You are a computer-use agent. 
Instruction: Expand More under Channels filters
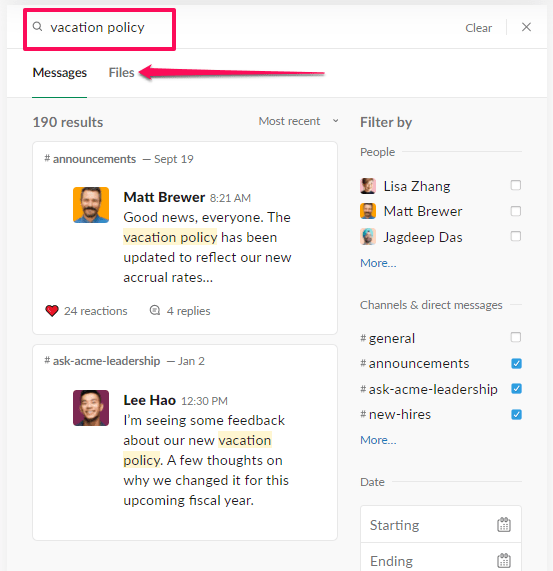click(378, 440)
